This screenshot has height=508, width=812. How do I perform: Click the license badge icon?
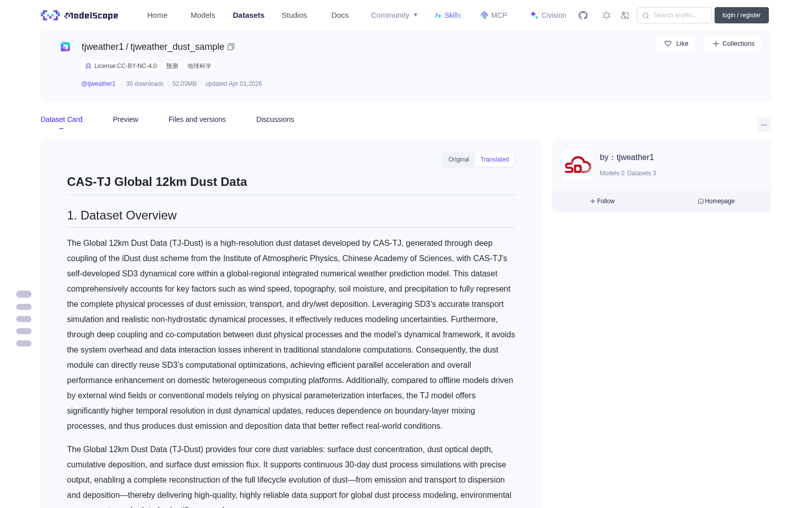click(x=88, y=66)
